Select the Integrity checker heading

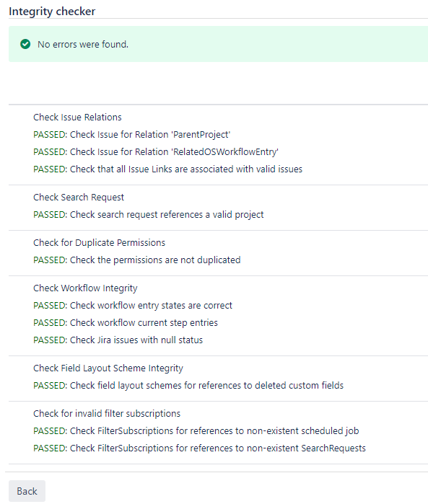[52, 12]
